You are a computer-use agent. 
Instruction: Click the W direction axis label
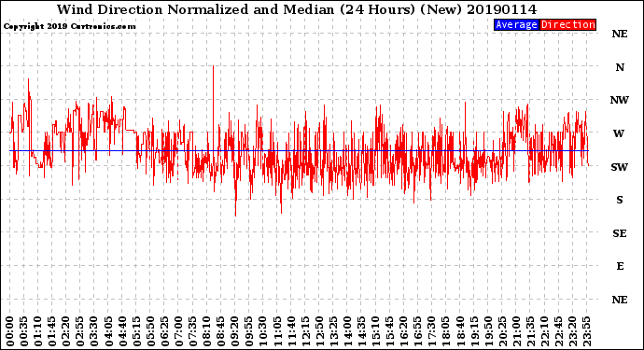tap(619, 133)
